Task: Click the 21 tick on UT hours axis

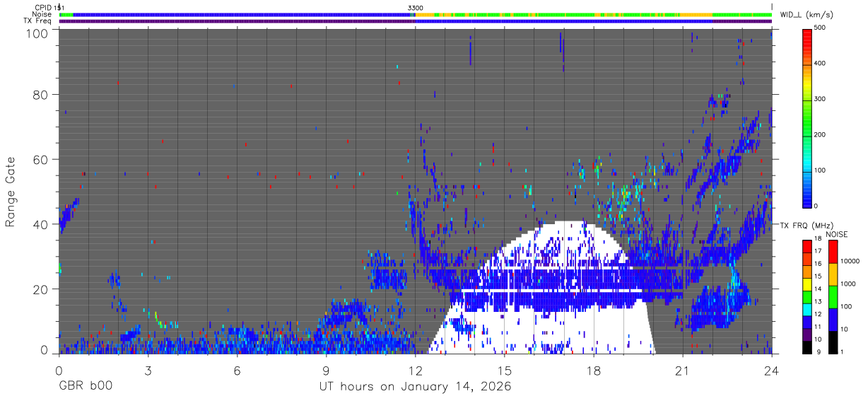Action: (683, 370)
